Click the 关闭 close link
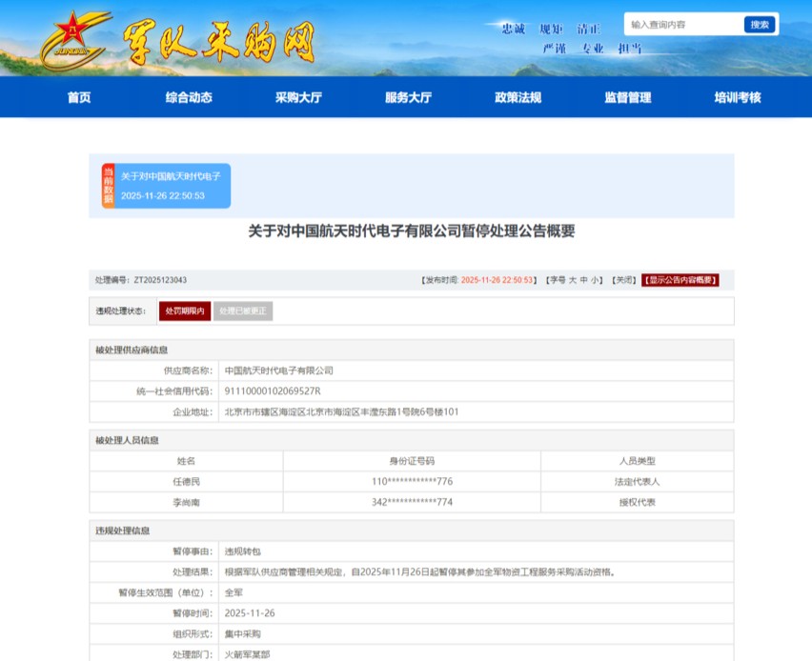 coord(622,280)
